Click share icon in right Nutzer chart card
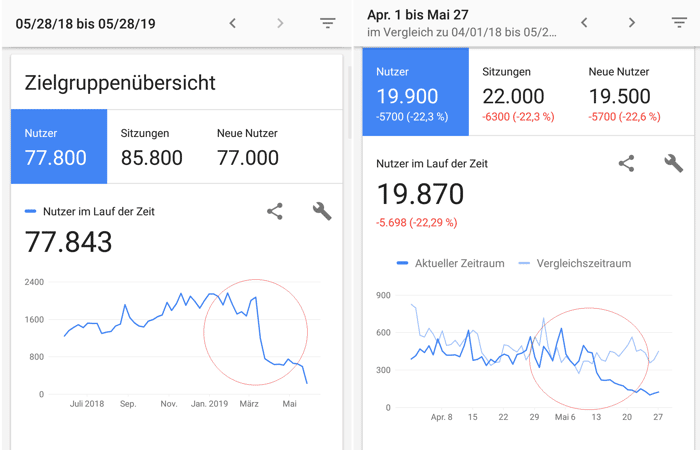This screenshot has height=450, width=700. 627,163
